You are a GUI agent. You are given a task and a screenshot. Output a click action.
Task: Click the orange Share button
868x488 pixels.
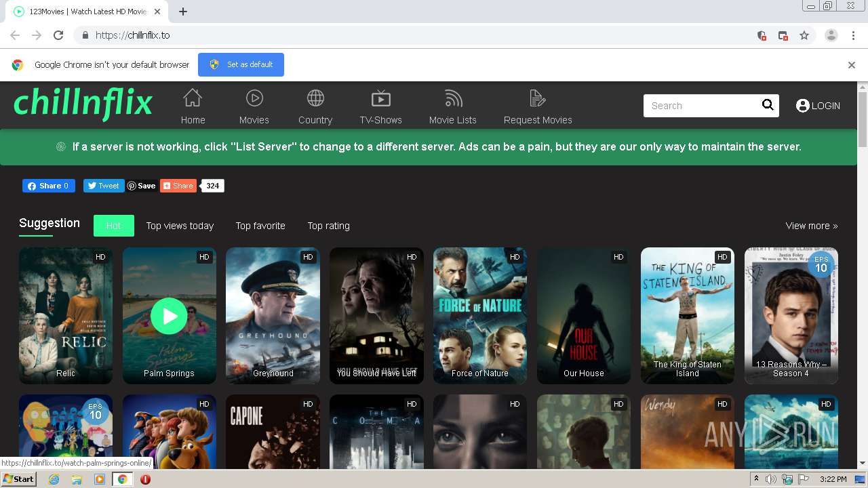tap(178, 186)
